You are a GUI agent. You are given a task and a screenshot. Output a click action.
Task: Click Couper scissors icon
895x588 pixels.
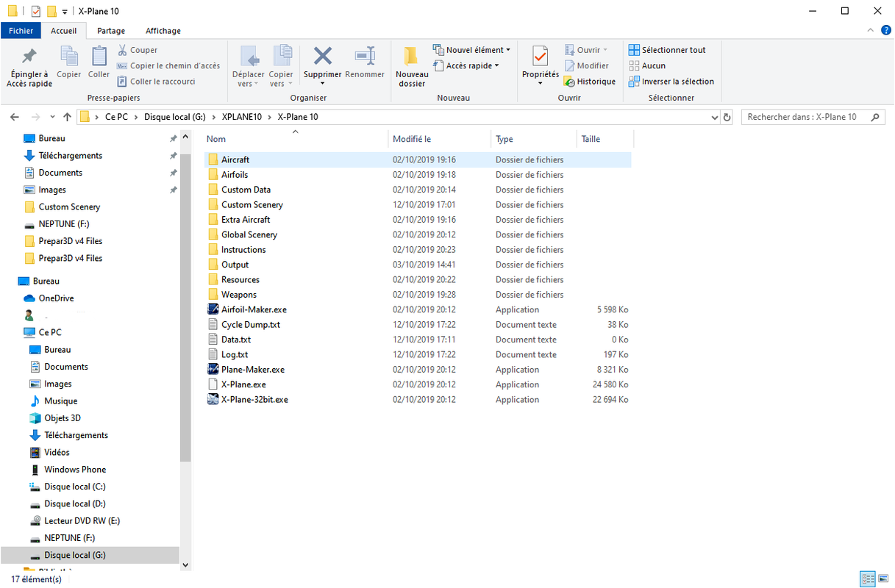tap(123, 50)
